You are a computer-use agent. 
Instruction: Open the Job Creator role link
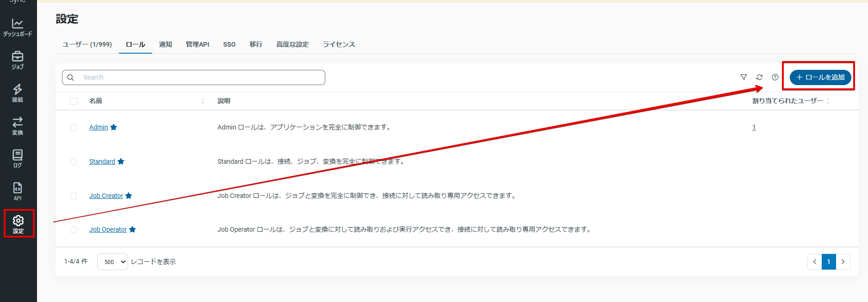point(106,196)
